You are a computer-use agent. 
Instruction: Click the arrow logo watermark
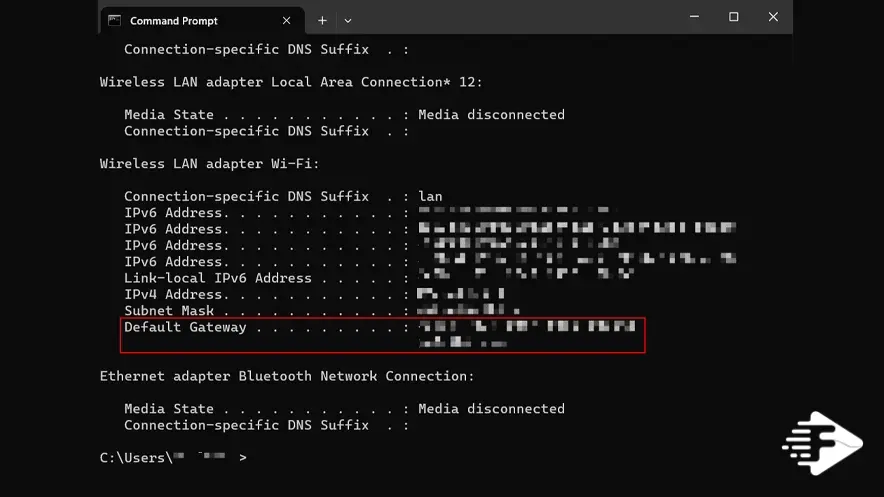pyautogui.click(x=823, y=443)
